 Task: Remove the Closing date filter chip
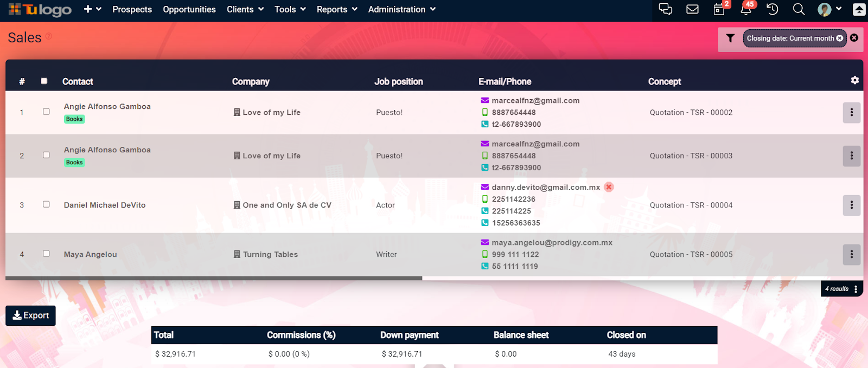tap(840, 38)
